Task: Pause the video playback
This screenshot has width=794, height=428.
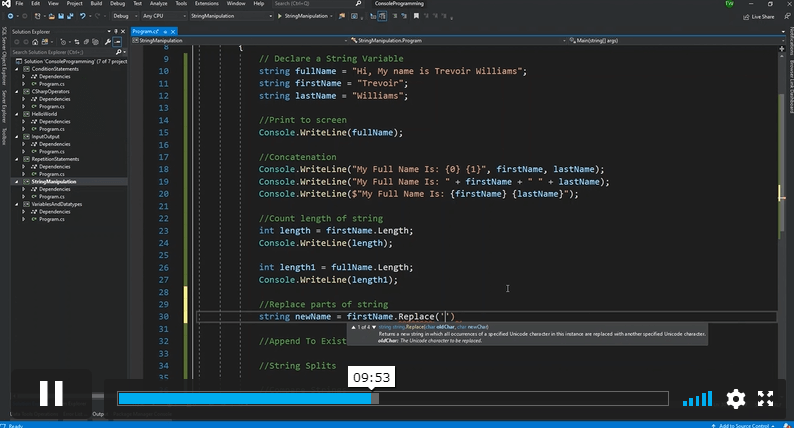Action: [51, 394]
